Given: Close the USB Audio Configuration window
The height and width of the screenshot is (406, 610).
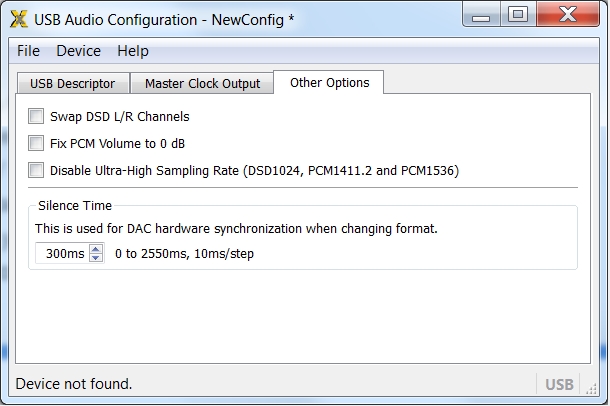Looking at the screenshot, I should [567, 14].
